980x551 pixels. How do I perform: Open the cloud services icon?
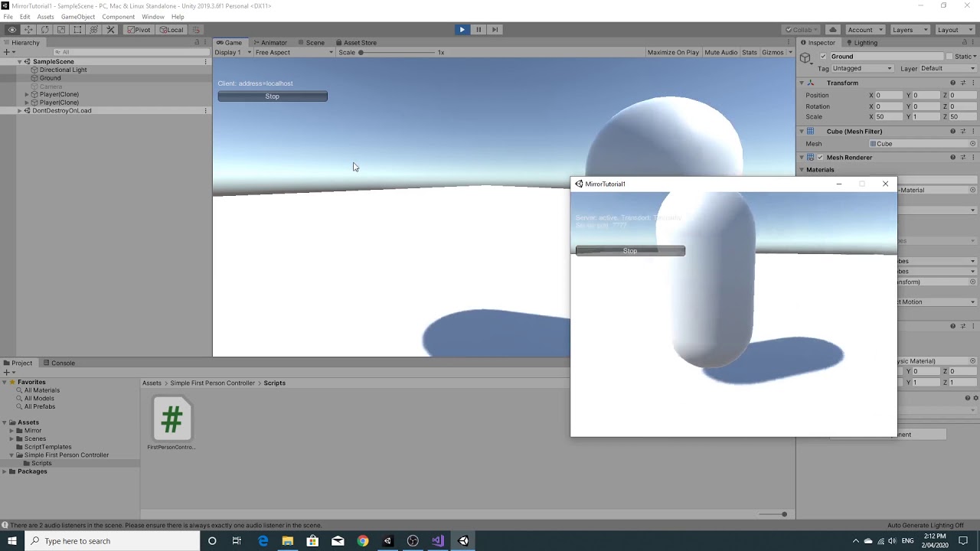pos(833,30)
